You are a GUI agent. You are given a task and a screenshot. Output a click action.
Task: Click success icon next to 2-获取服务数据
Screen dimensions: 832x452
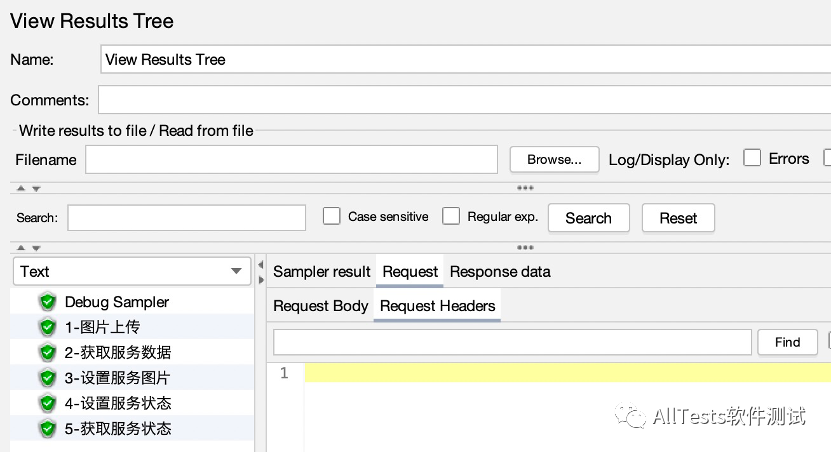click(x=47, y=352)
